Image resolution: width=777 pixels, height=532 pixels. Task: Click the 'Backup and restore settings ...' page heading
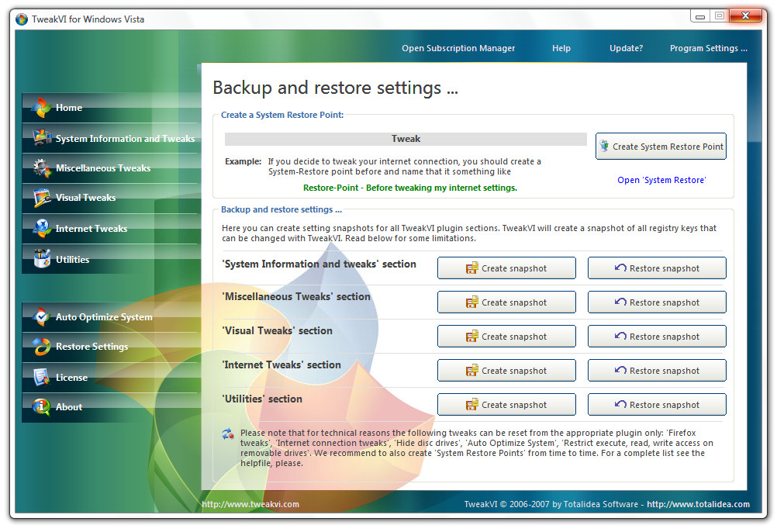coord(336,88)
